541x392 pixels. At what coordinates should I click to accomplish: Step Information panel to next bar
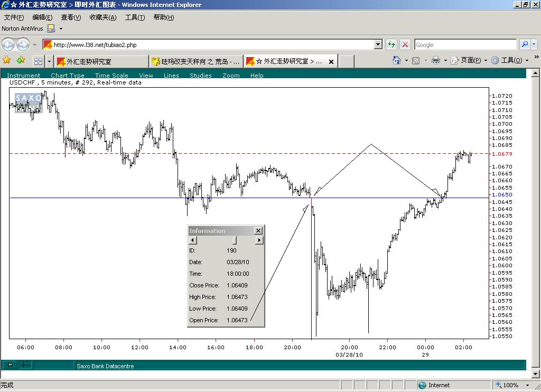point(259,240)
